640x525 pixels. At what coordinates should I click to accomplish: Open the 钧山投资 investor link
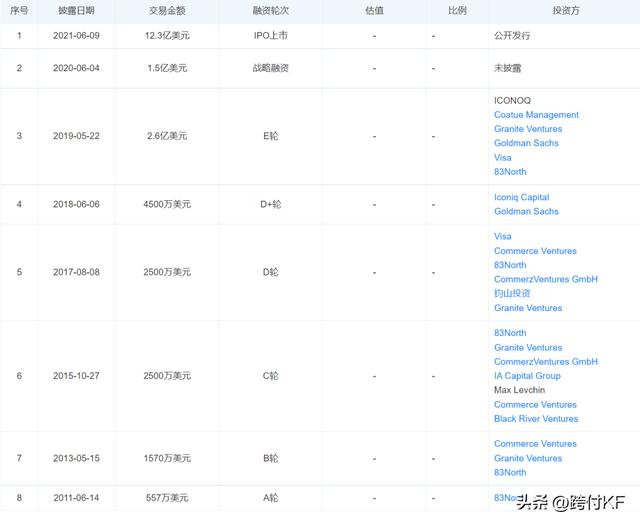click(512, 294)
